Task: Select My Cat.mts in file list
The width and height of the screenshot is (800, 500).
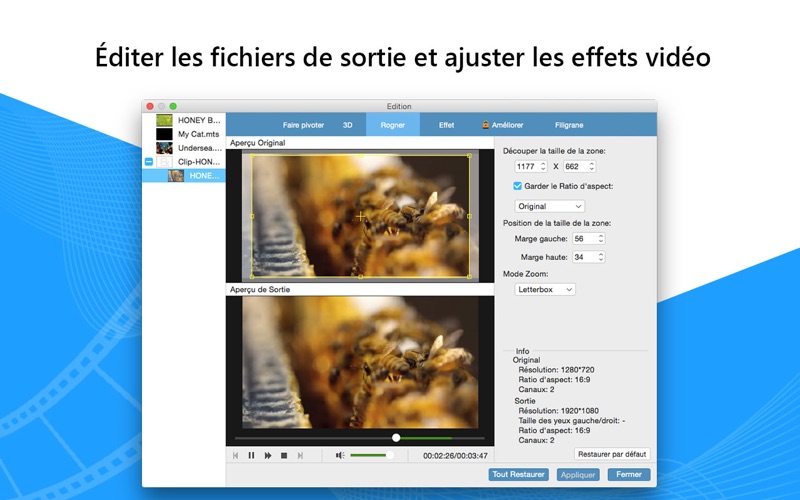Action: pos(184,134)
